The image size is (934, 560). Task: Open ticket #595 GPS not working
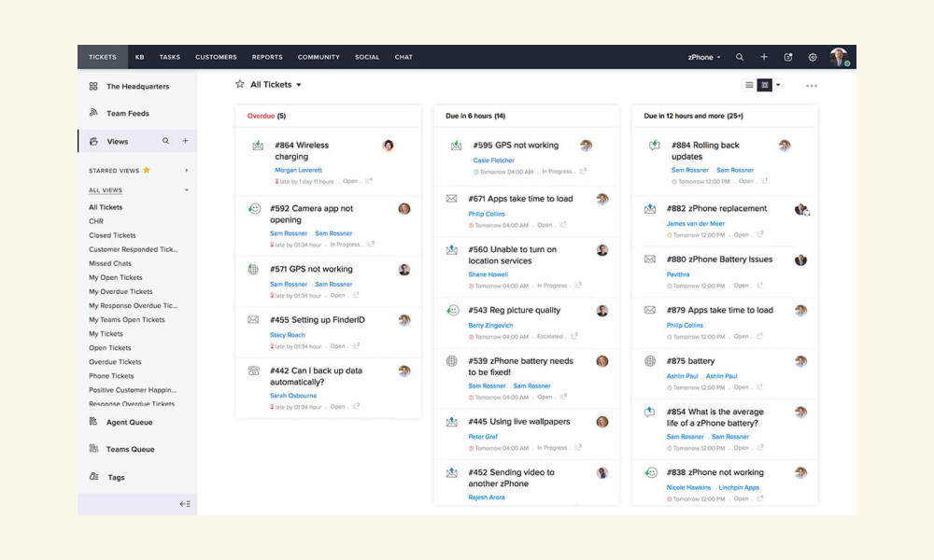click(516, 146)
